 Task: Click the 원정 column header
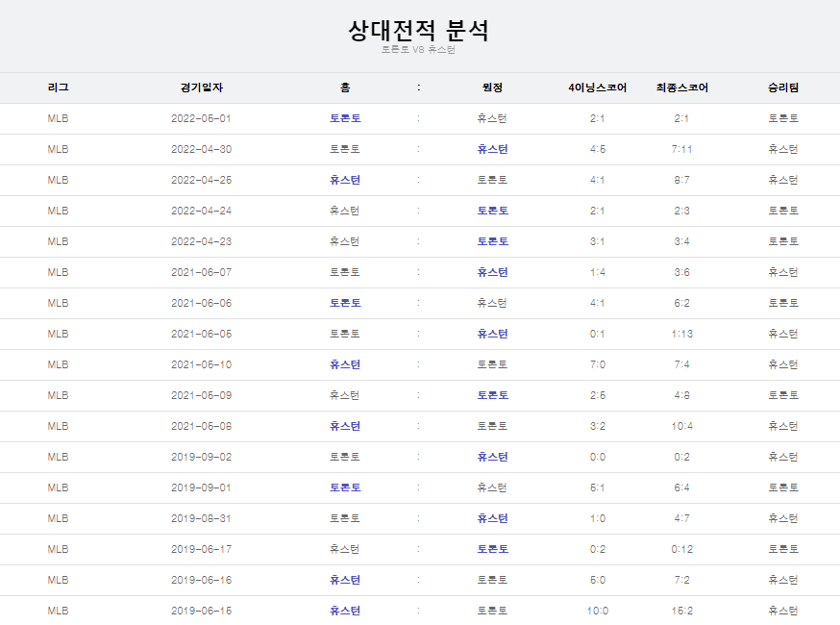click(492, 87)
